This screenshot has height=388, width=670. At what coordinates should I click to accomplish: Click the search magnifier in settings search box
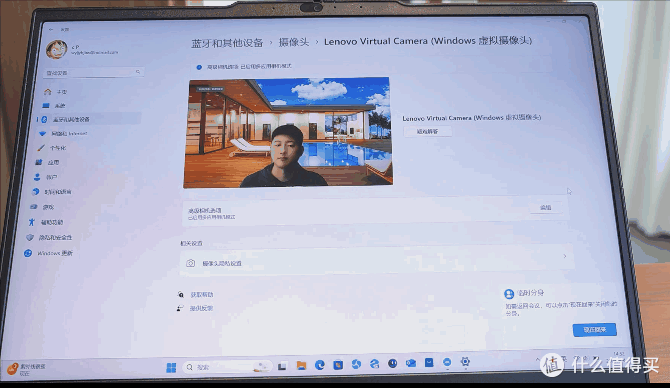(138, 72)
